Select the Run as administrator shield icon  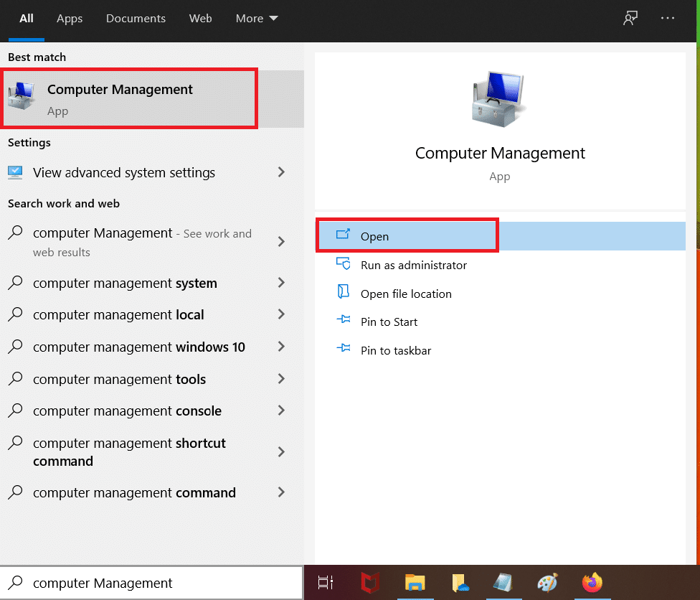point(342,265)
